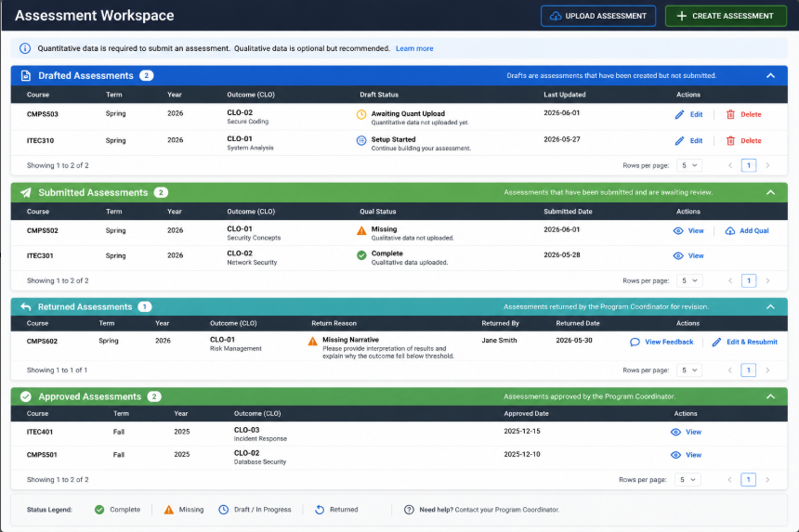The width and height of the screenshot is (799, 532).
Task: Click Edit & Resubmit for CMPS602
Action: click(x=744, y=342)
